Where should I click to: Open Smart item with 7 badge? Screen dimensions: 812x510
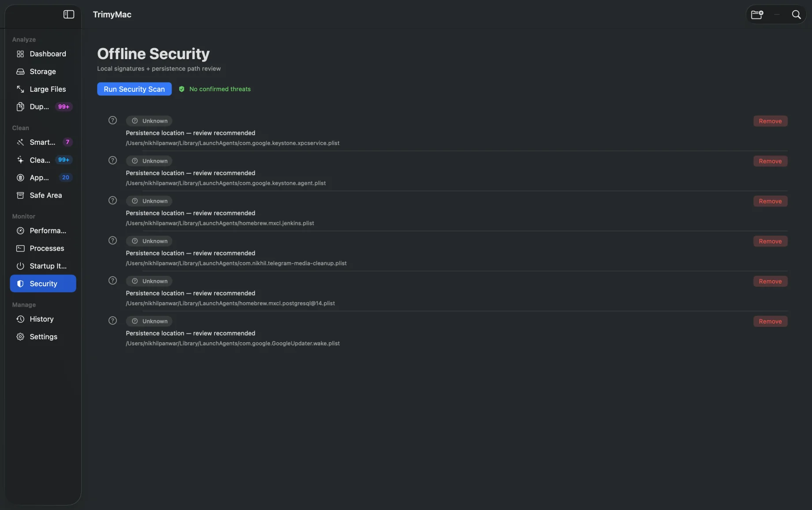coord(43,142)
